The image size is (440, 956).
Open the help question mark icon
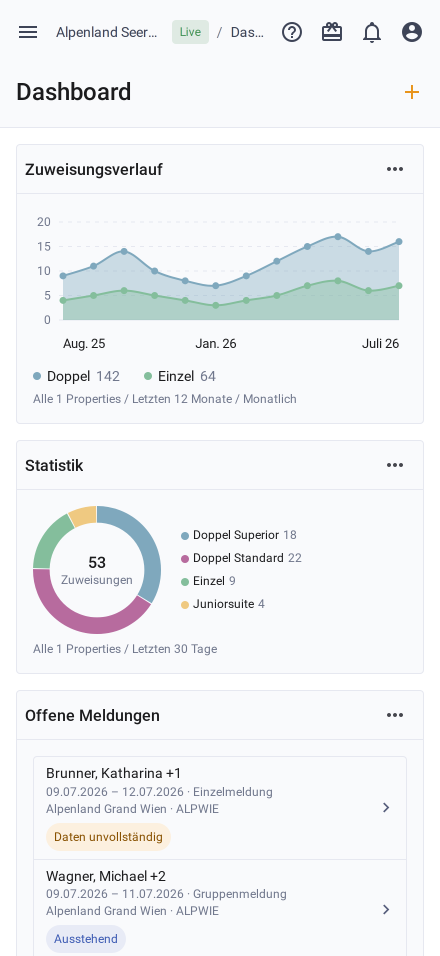[x=292, y=32]
